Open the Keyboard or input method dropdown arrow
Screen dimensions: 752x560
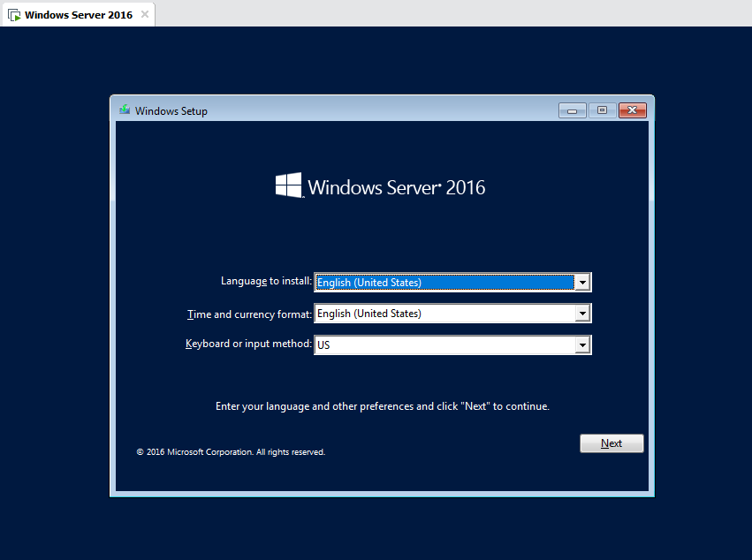pos(582,344)
